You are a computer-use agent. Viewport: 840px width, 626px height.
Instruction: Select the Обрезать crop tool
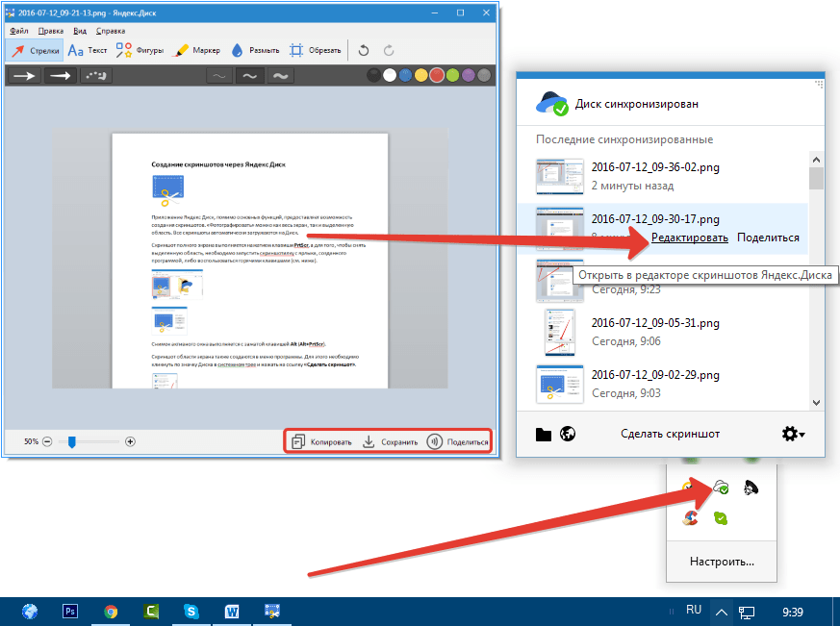(x=314, y=50)
